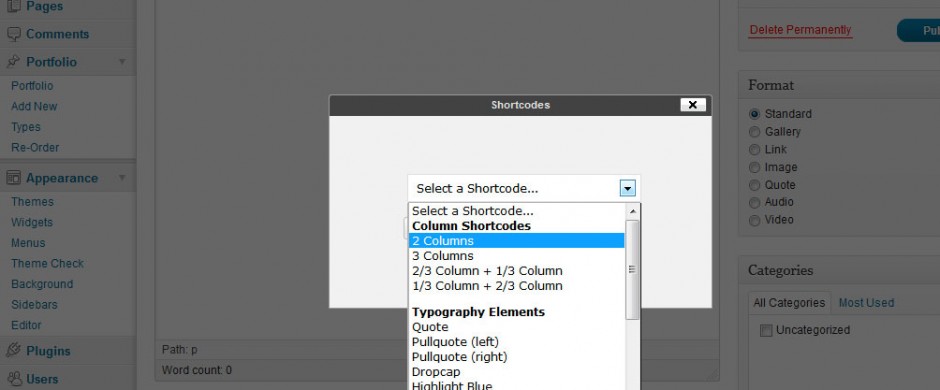Click the Comments speech bubble icon
Screen dimensions: 940x390
click(x=13, y=34)
